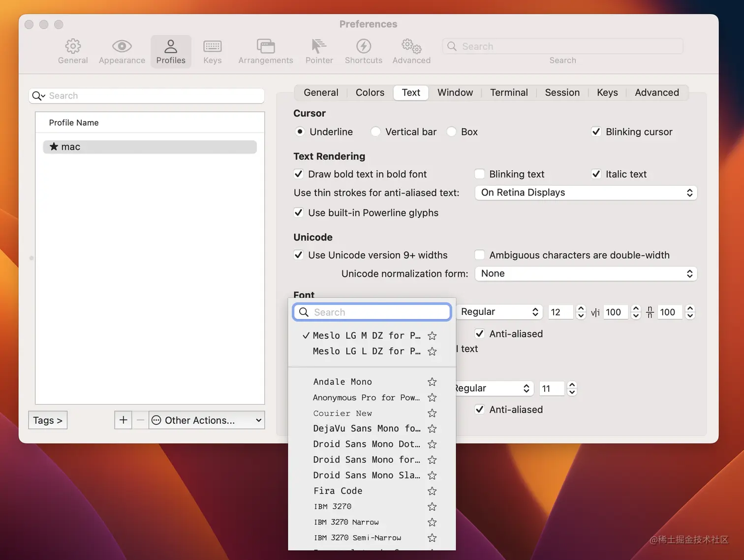Open Other Actions dropdown
This screenshot has width=744, height=560.
pos(207,420)
